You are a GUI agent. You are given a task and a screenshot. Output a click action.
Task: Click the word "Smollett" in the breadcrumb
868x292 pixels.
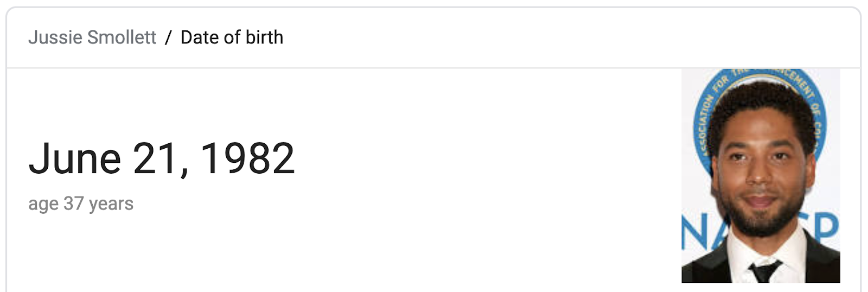pos(122,37)
